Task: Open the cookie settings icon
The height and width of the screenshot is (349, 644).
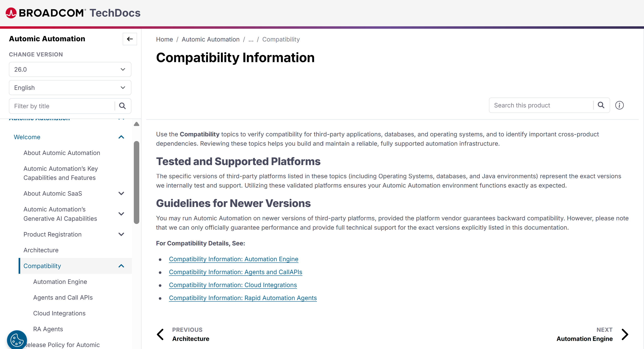Action: coord(17,340)
